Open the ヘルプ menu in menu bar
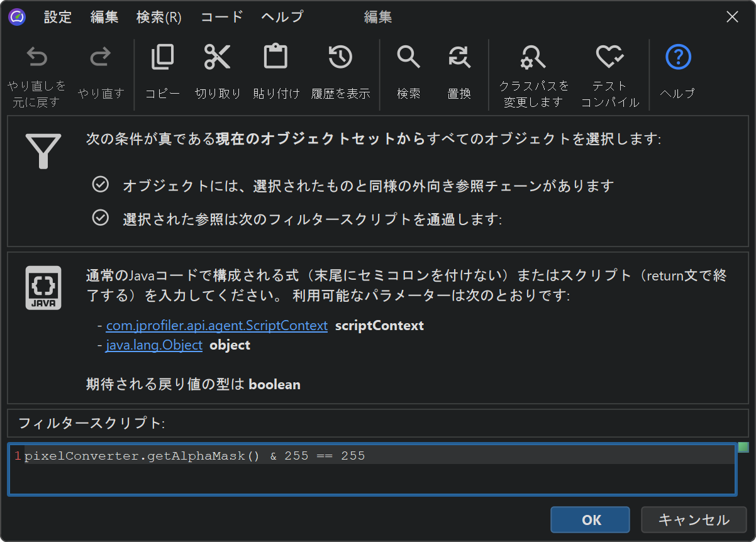Image resolution: width=756 pixels, height=542 pixels. pos(282,17)
